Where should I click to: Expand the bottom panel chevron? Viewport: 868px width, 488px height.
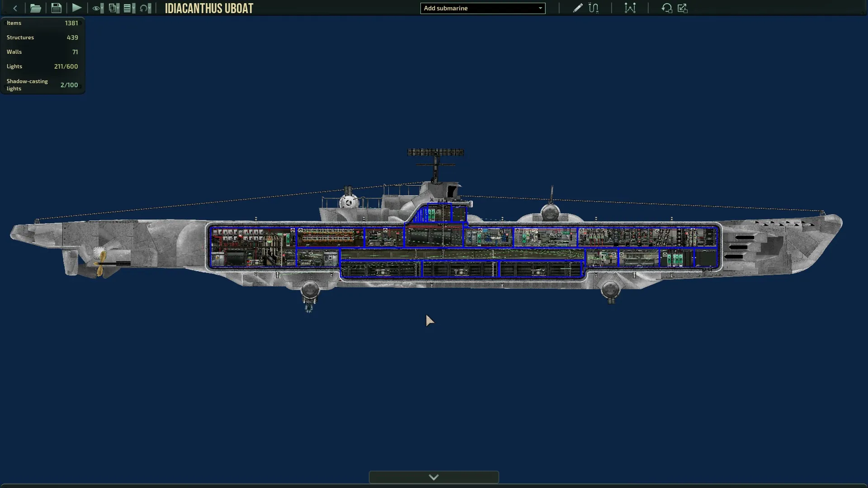click(x=434, y=477)
